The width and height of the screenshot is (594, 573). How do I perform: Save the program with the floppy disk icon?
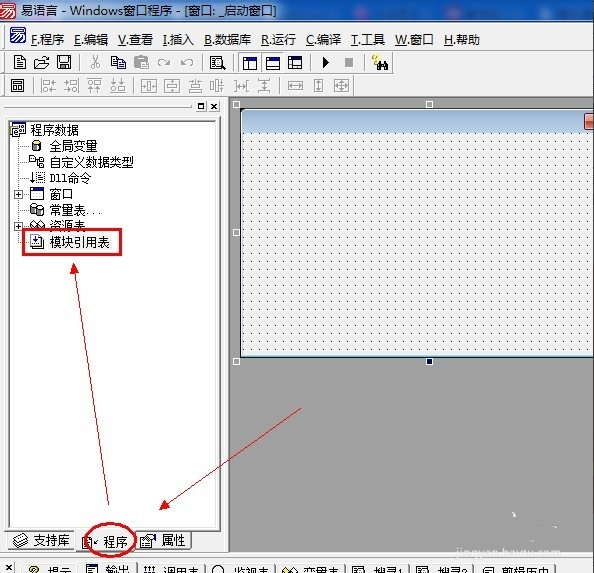click(64, 62)
